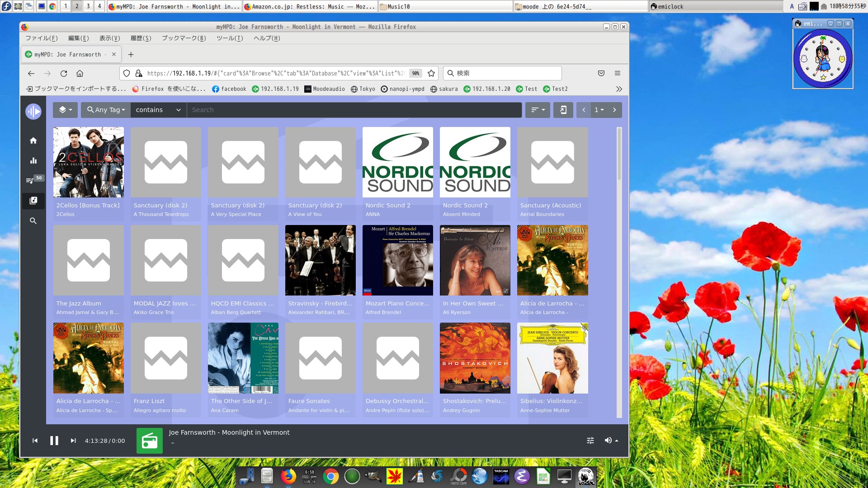Mute the volume
The image size is (868, 488).
609,440
